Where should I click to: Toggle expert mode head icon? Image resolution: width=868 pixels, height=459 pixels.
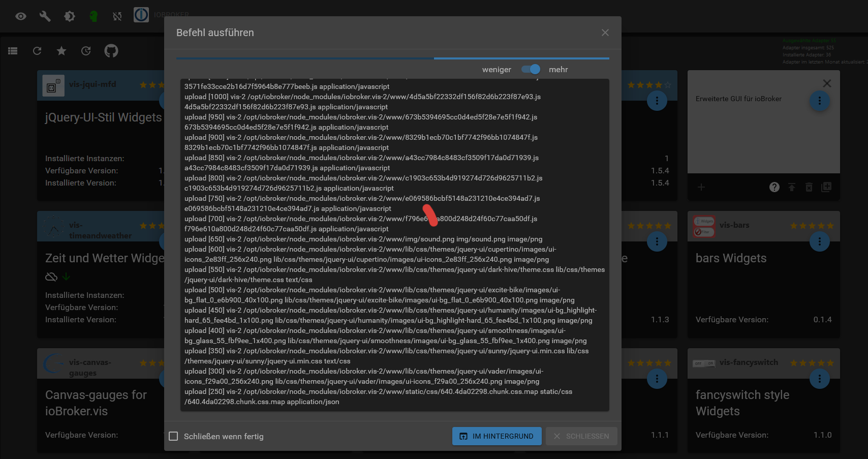click(94, 16)
